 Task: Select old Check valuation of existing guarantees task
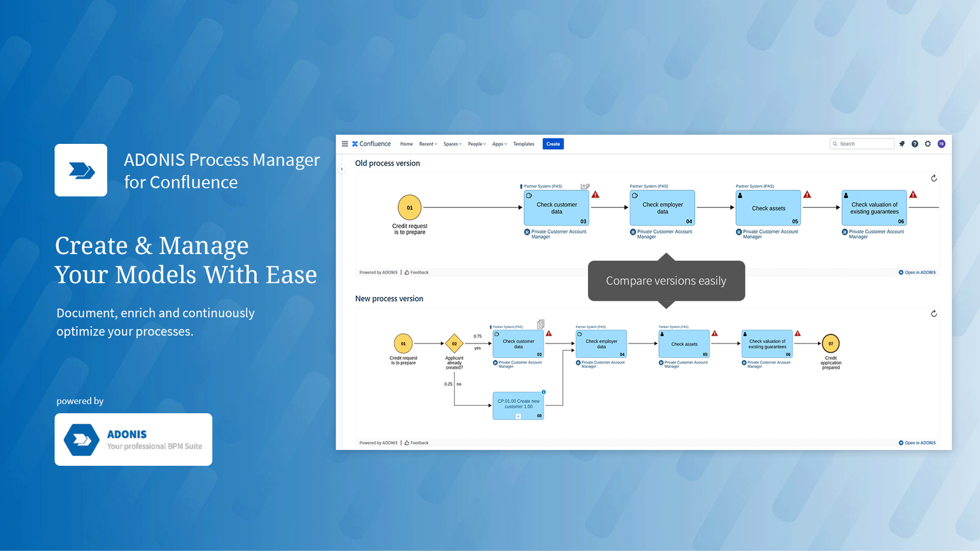click(x=874, y=208)
